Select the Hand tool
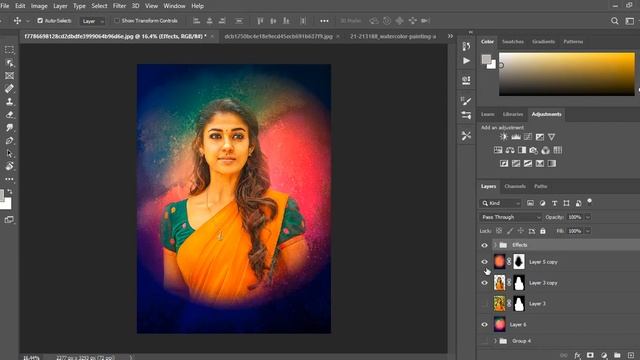This screenshot has width=640, height=360. pyautogui.click(x=9, y=166)
